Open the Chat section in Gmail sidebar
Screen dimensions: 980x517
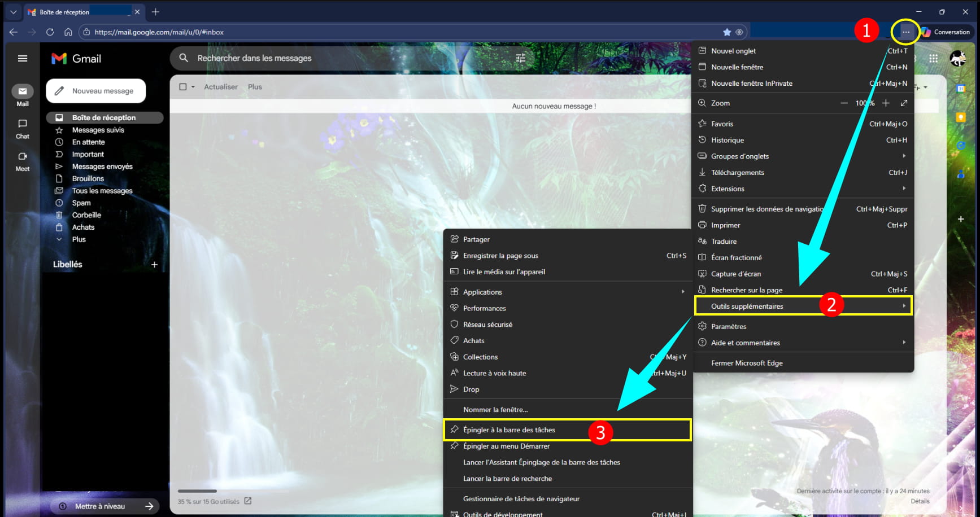pos(23,129)
